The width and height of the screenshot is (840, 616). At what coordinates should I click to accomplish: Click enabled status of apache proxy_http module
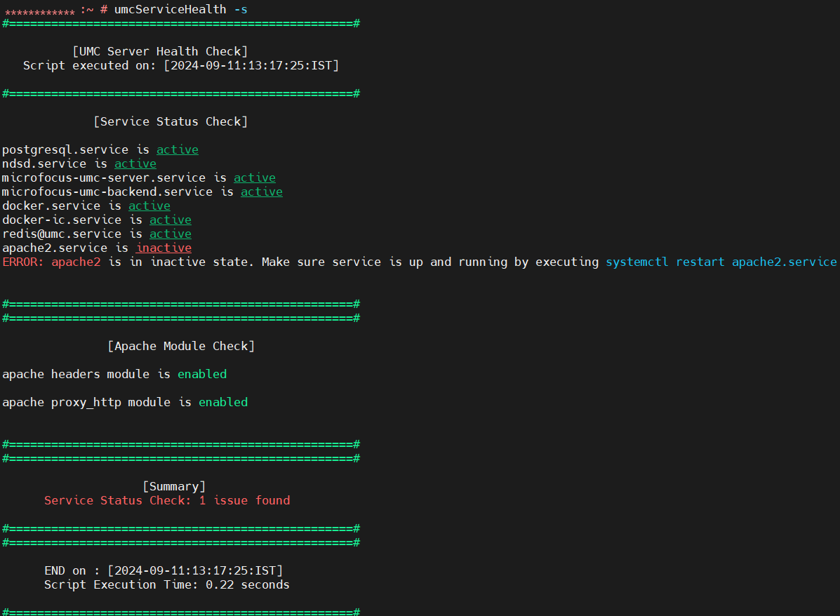pos(223,403)
